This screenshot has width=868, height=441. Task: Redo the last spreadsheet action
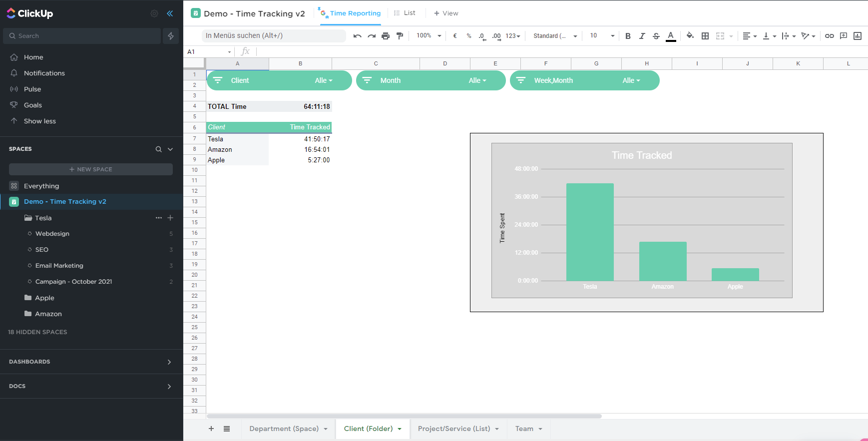pyautogui.click(x=372, y=36)
